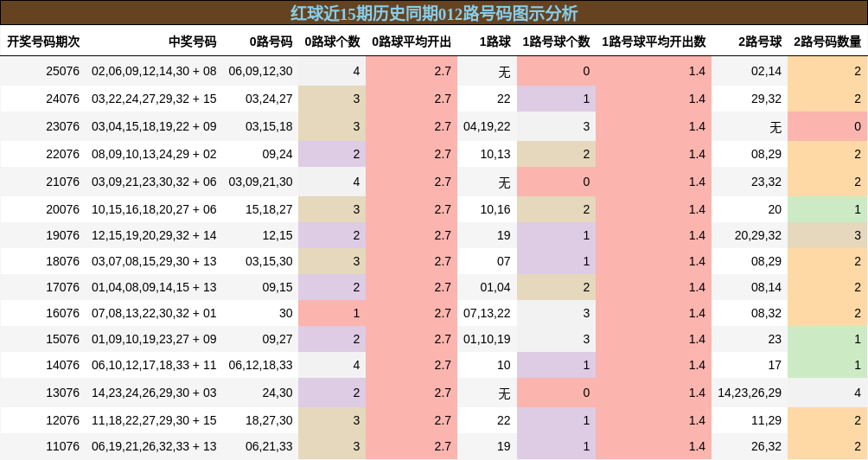Select issue number 18076
Viewport: 868px width, 460px height.
[62, 261]
